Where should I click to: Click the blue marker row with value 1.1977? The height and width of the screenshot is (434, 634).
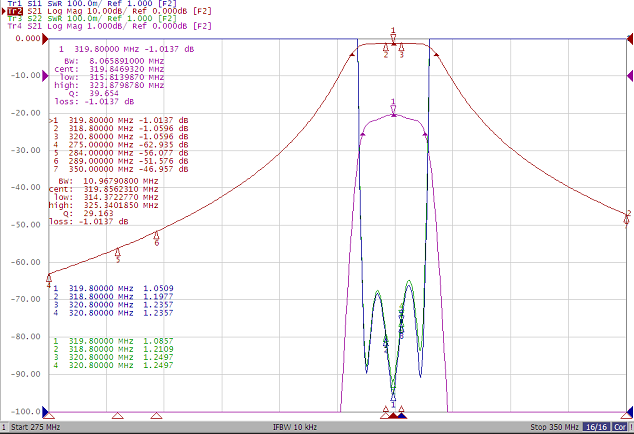click(113, 296)
